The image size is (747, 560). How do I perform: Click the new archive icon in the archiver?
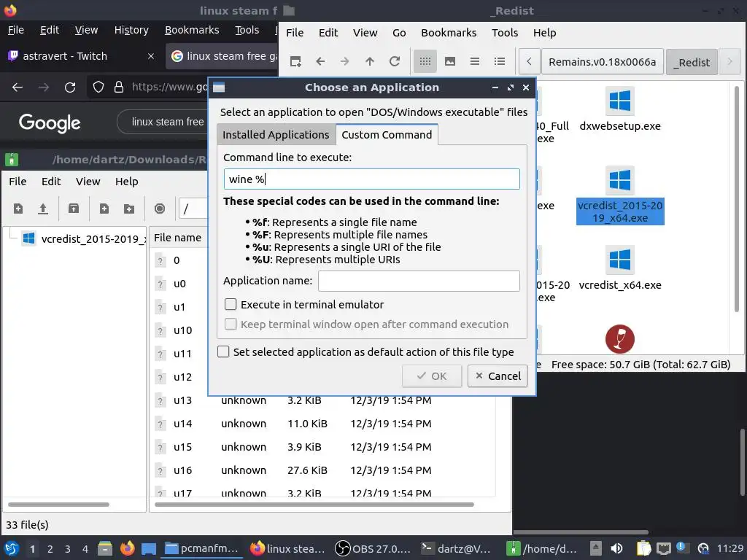18,209
